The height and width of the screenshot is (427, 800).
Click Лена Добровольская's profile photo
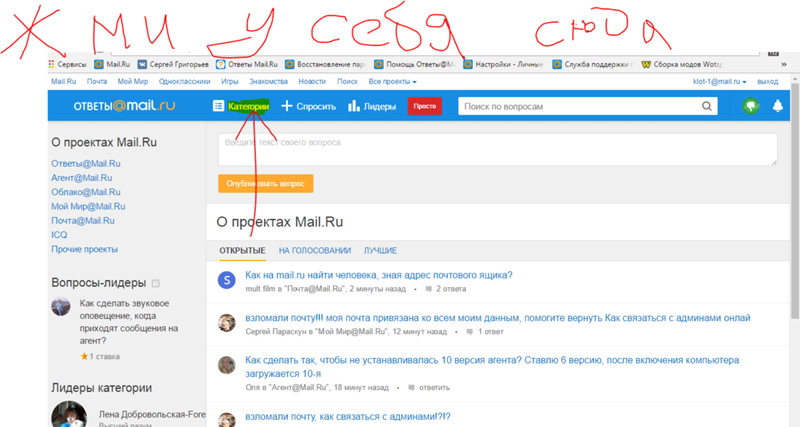click(x=69, y=414)
